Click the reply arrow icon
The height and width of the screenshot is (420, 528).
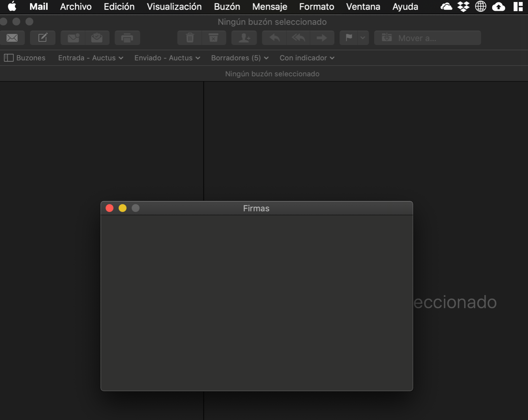tap(274, 38)
